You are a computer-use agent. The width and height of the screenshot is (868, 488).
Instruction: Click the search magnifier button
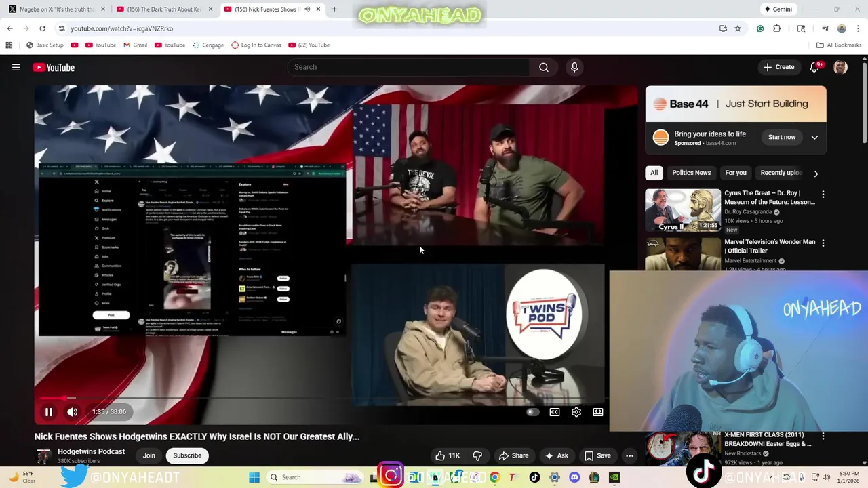coord(543,67)
